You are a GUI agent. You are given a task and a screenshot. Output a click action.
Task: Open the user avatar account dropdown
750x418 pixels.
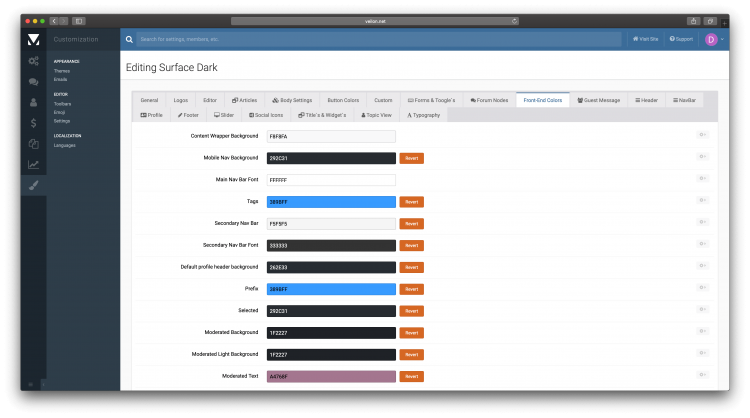[x=713, y=39]
